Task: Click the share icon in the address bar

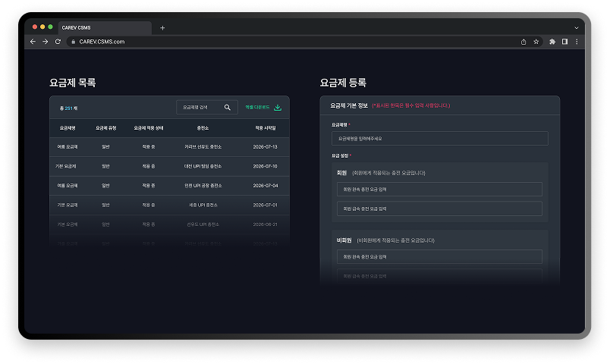Action: coord(524,42)
